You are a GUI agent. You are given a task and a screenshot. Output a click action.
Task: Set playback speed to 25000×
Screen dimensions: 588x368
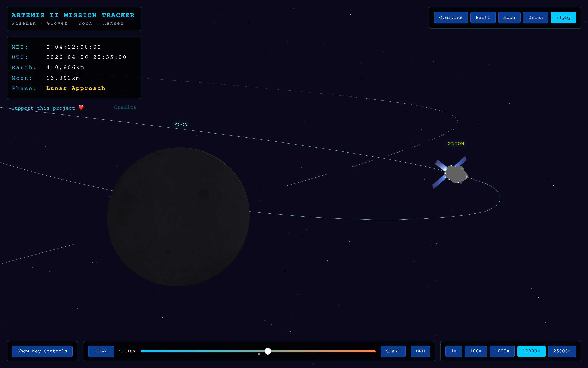[562, 351]
